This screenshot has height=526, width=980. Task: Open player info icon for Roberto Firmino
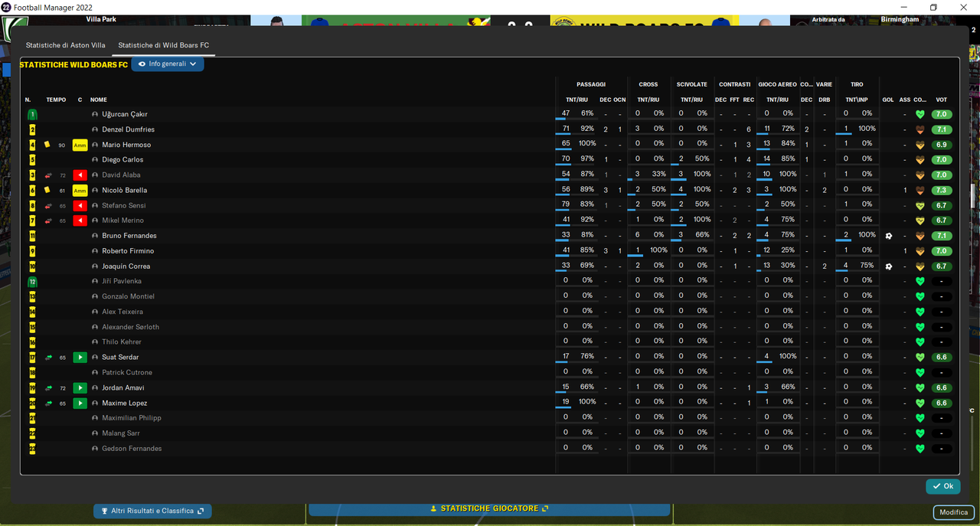click(x=95, y=251)
